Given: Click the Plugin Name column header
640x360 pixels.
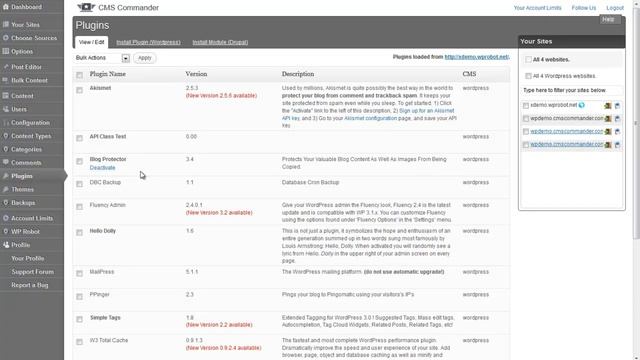Looking at the screenshot, I should [108, 74].
